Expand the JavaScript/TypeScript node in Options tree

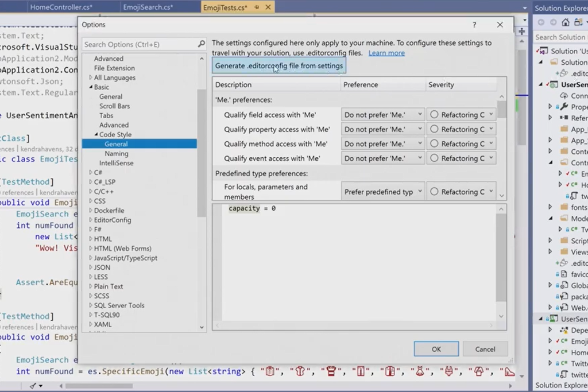point(92,258)
